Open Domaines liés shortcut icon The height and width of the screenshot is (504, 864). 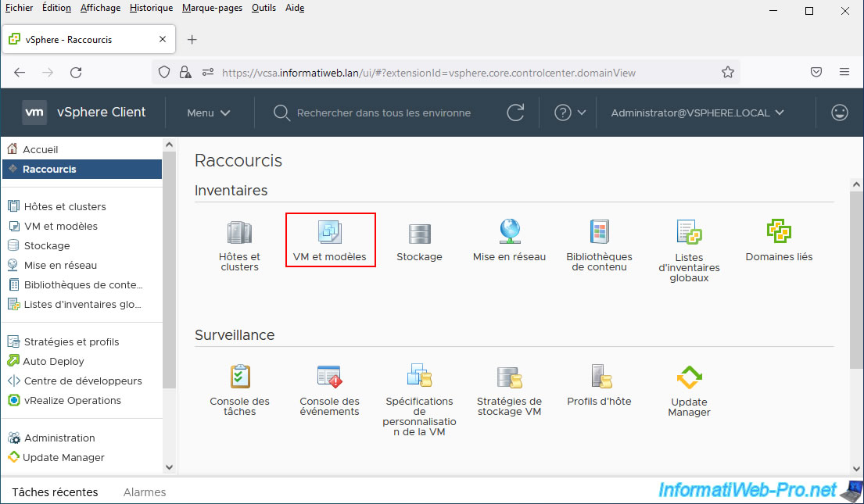779,232
